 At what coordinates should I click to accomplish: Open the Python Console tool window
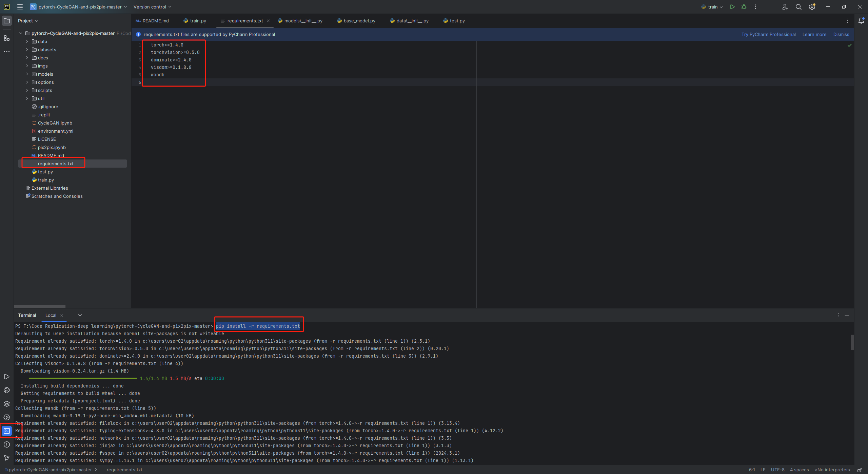7,390
